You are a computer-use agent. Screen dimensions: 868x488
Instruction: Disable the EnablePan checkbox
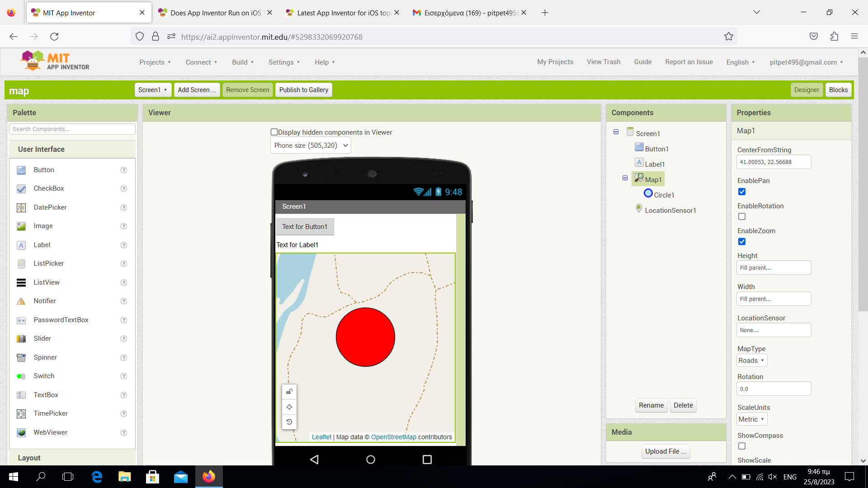tap(742, 192)
